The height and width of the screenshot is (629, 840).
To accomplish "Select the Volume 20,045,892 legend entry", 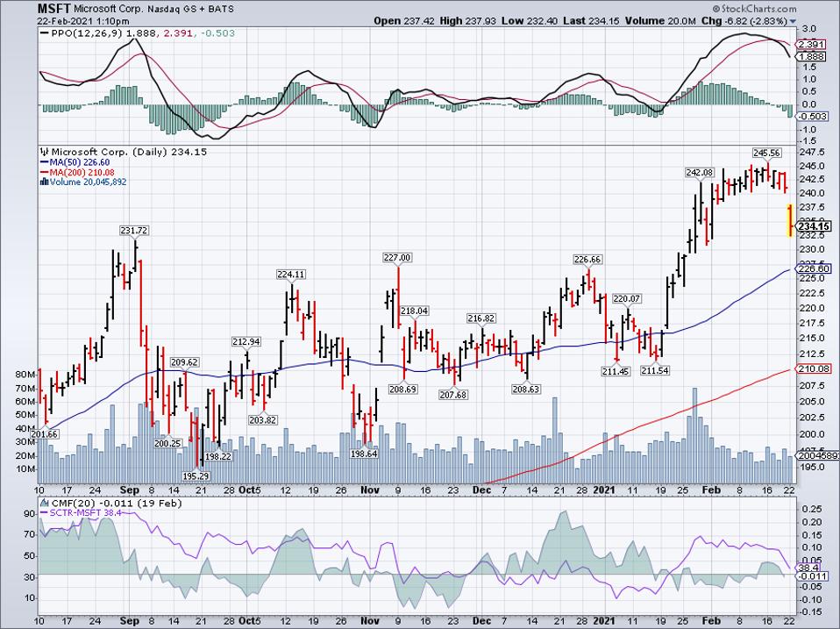I will point(83,182).
